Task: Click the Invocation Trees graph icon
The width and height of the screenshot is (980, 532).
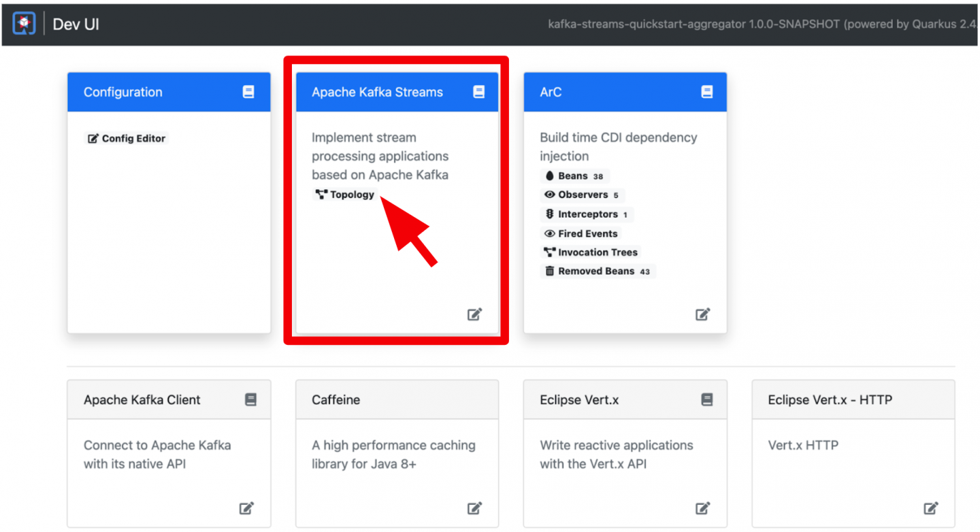Action: (550, 252)
